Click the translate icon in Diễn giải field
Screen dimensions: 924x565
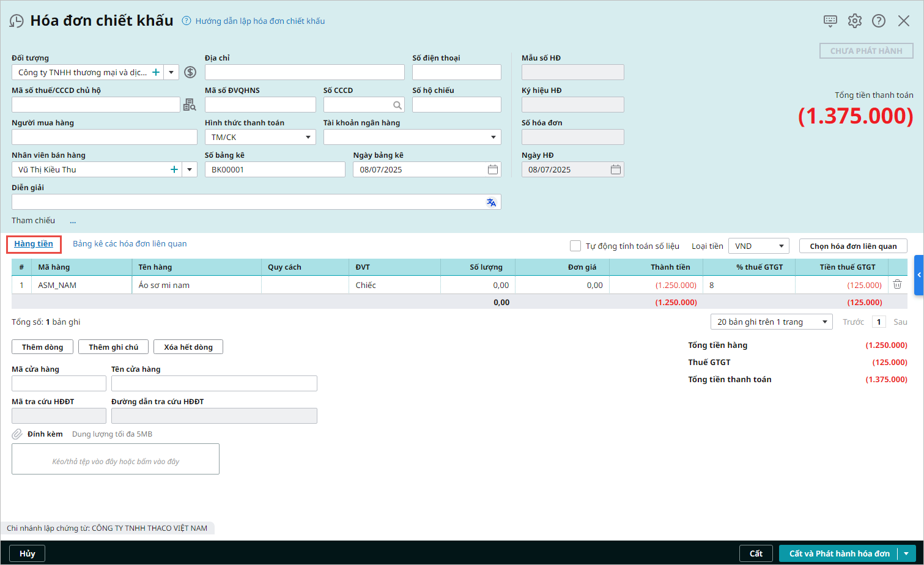[491, 202]
